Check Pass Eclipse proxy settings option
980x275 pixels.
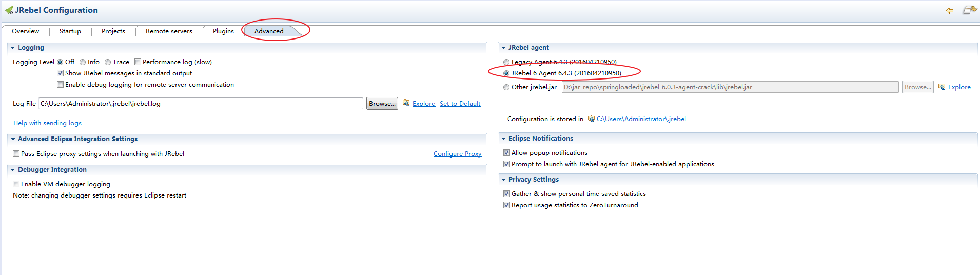[x=16, y=154]
